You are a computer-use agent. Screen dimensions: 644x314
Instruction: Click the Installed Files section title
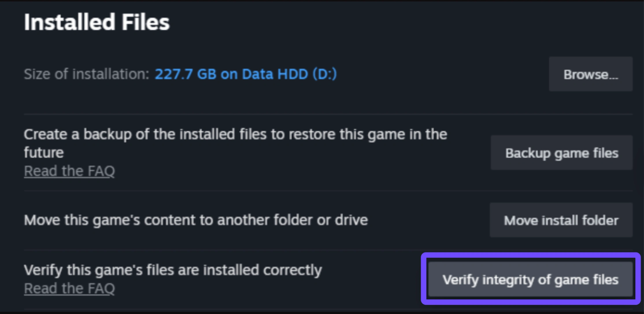pyautogui.click(x=97, y=22)
